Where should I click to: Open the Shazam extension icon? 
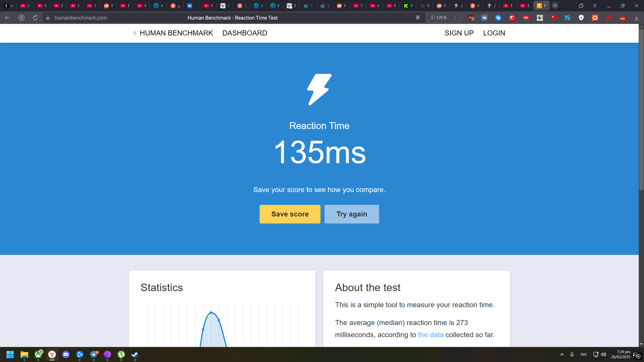tap(498, 18)
